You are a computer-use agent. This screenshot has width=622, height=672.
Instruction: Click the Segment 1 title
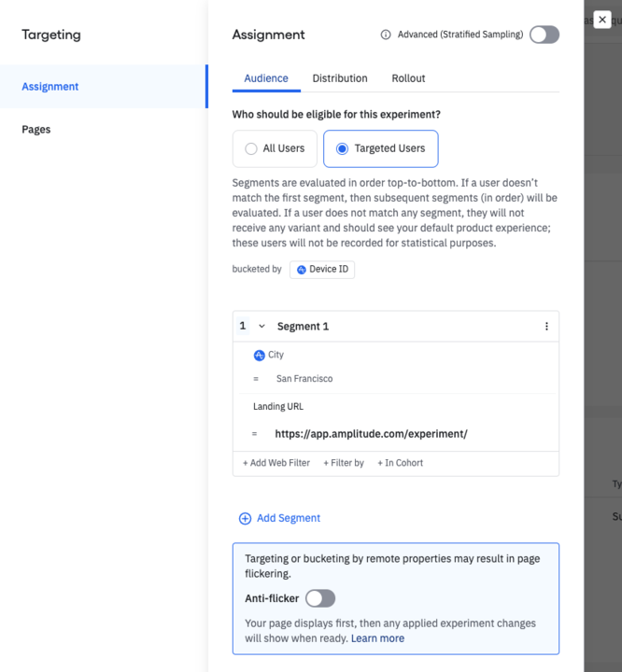(303, 327)
